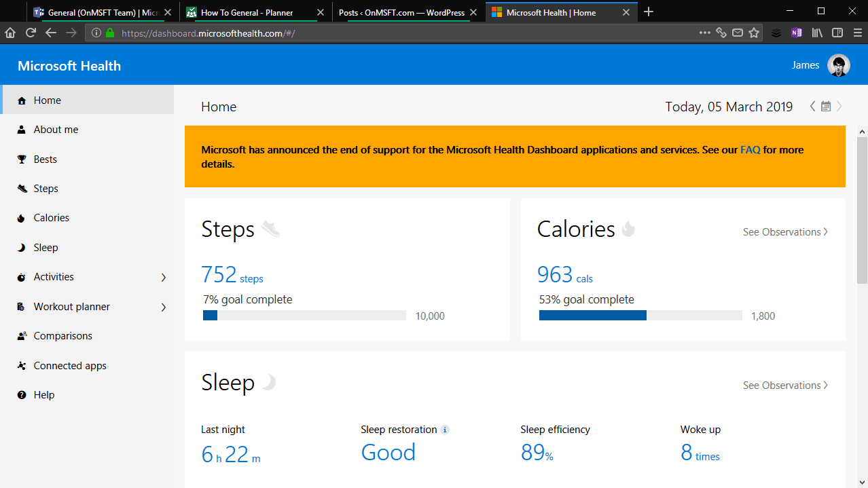Close the WordPress Posts browser tab

click(473, 12)
